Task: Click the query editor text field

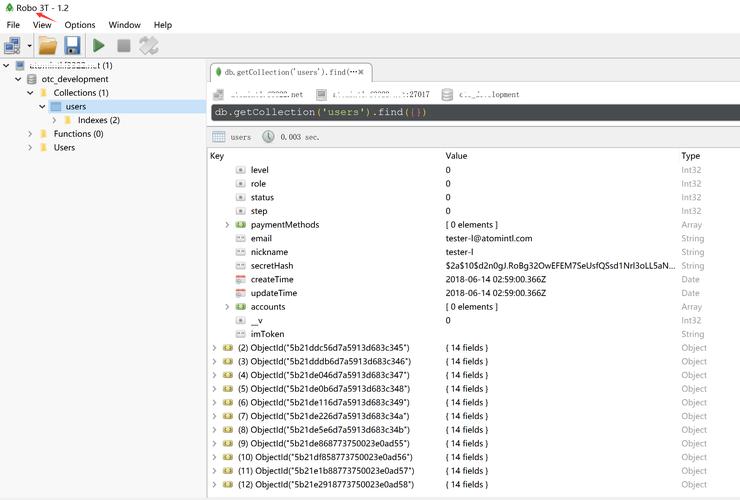Action: [475, 112]
